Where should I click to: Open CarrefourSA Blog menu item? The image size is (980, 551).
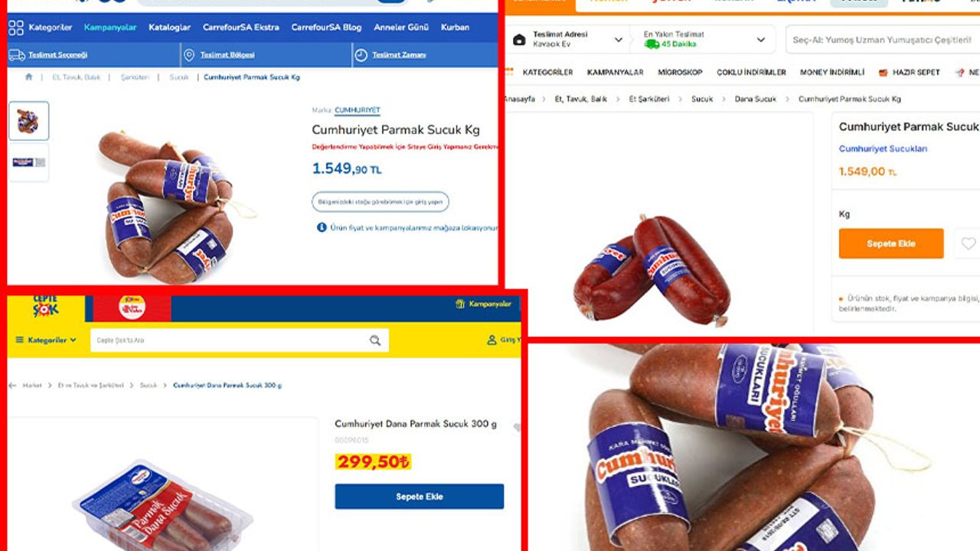click(326, 28)
